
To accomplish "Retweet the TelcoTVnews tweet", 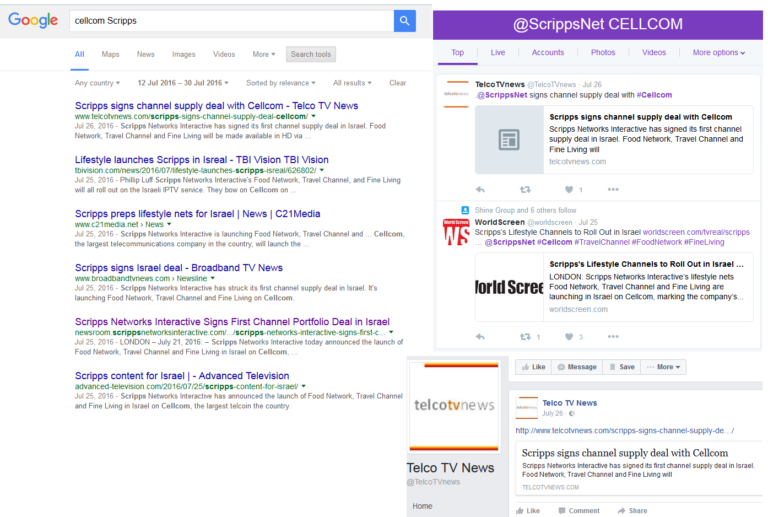I will pyautogui.click(x=525, y=189).
